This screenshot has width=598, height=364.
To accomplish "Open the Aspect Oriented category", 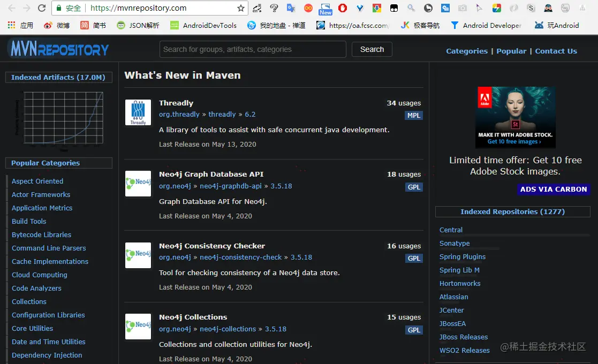I will [37, 181].
